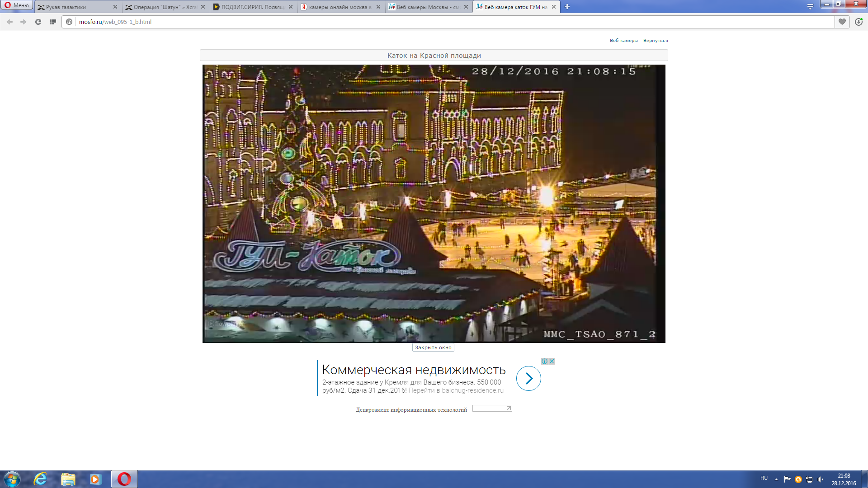Click the counter box beside Департамент text

(x=492, y=408)
